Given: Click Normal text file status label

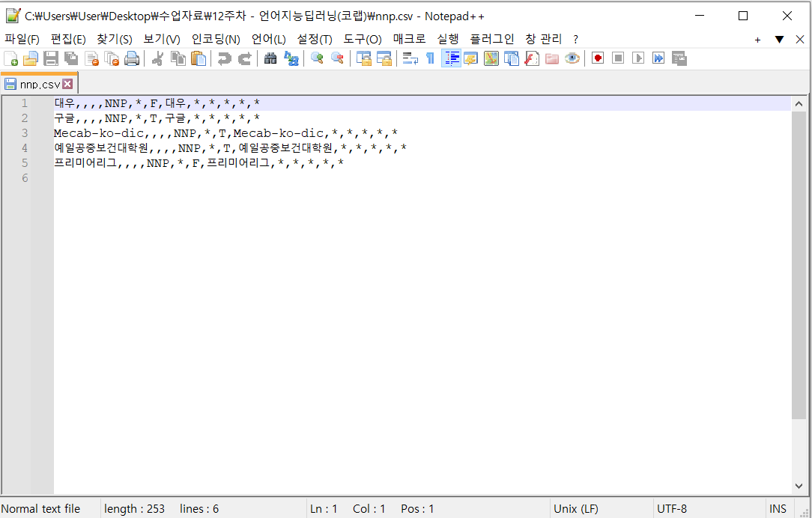Looking at the screenshot, I should (x=41, y=509).
